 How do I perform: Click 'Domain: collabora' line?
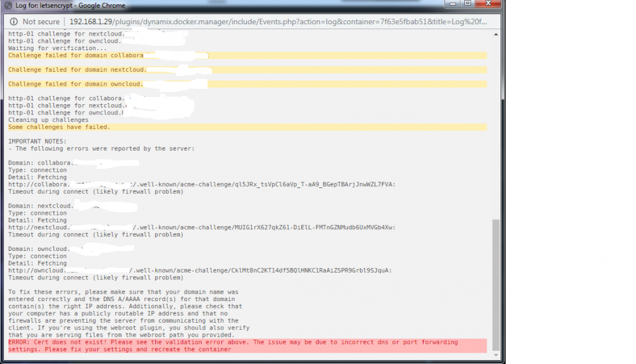click(73, 163)
